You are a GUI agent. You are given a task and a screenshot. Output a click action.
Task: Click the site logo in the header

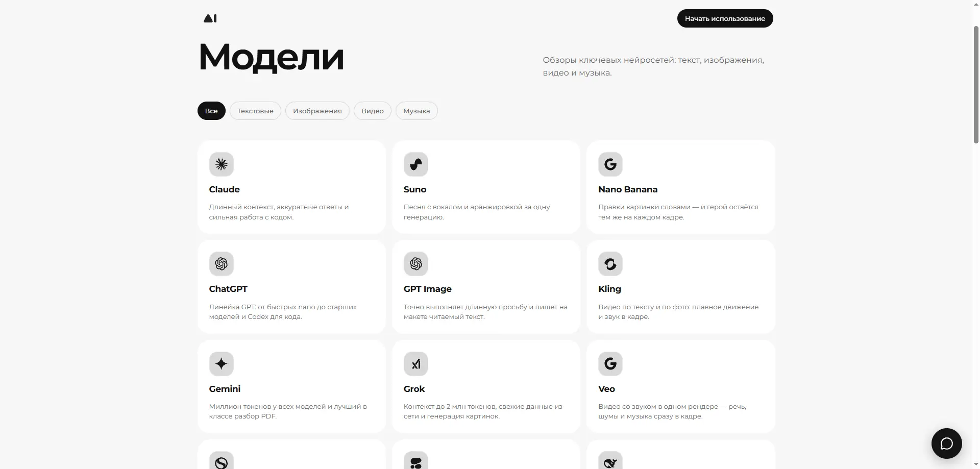point(210,18)
